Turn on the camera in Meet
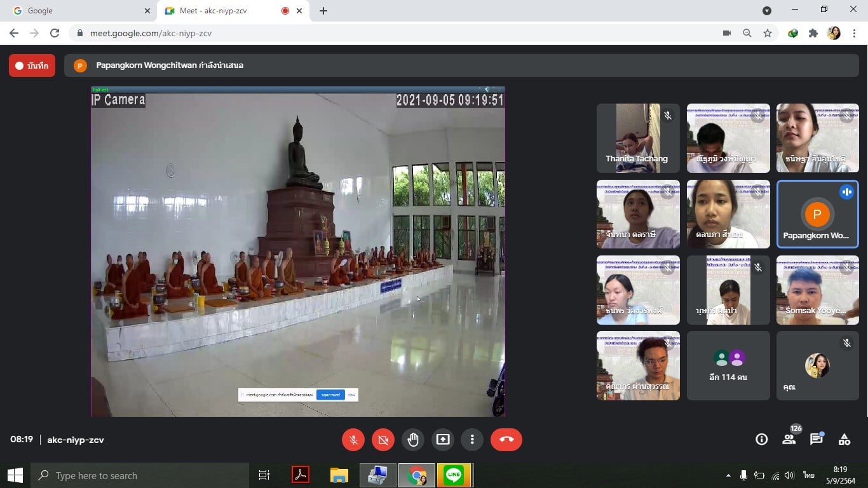 tap(383, 439)
